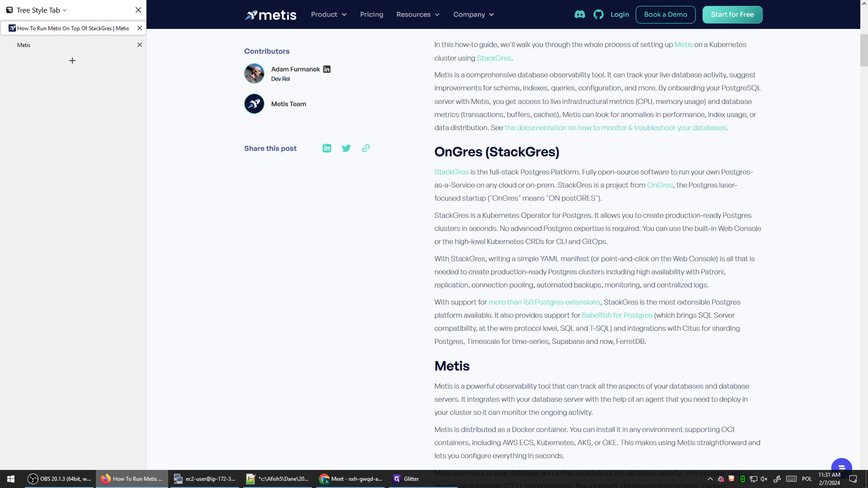Add a new tab with plus button

point(72,61)
